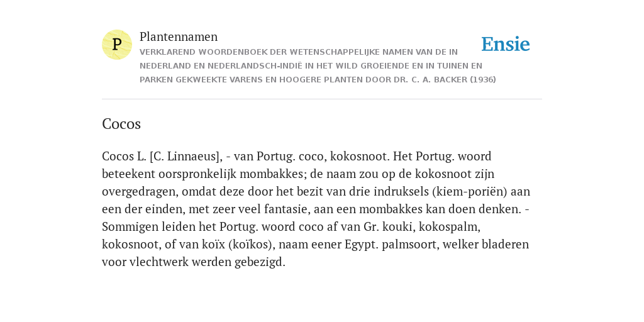
Task: Click the word 'gebezigd' ending the paragraph
Action: [260, 262]
